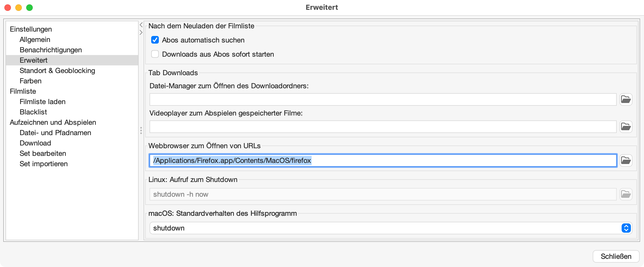This screenshot has width=644, height=267.
Task: Select 'Filmliste laden' in the sidebar
Action: 43,102
